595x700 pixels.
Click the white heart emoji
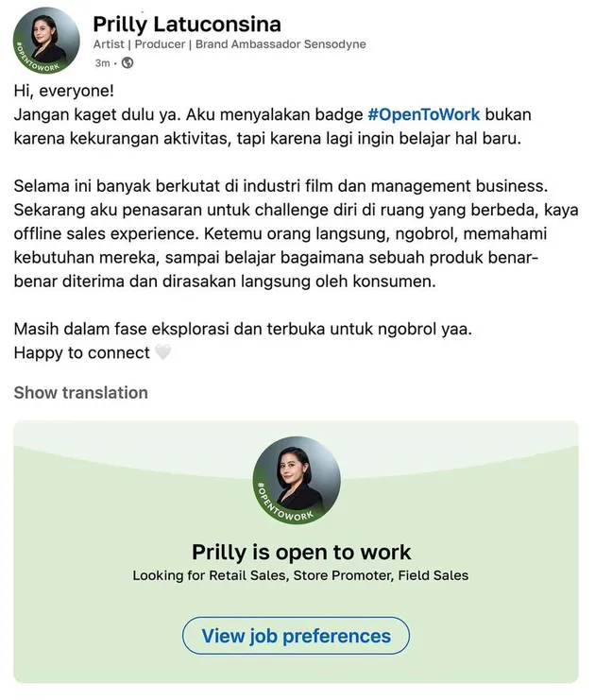162,352
